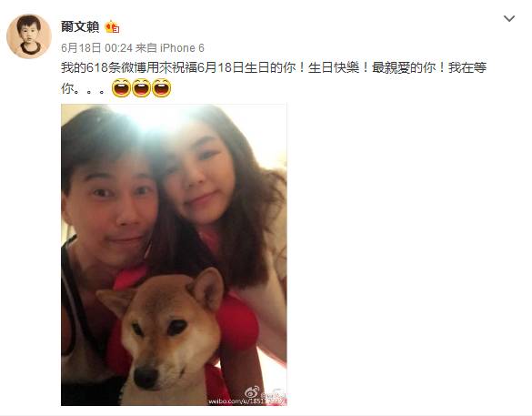Click the Weibo eye logo watermark
532x416 pixels.
(x=252, y=392)
